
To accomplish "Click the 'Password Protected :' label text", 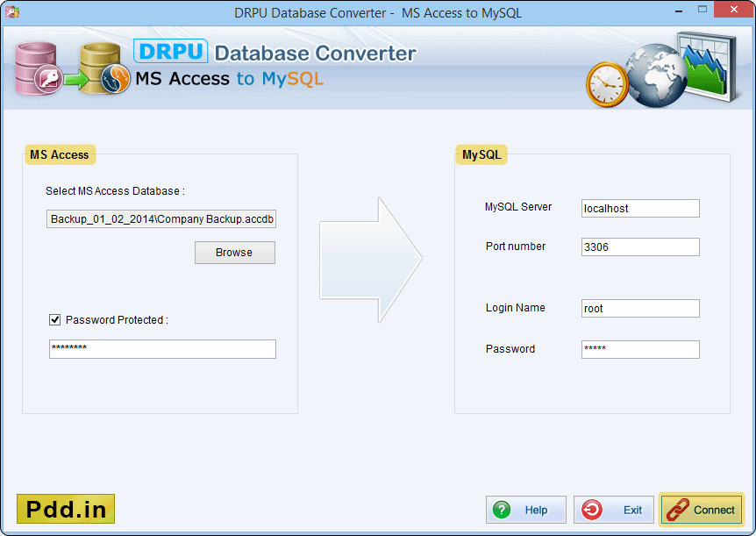I will (x=117, y=320).
